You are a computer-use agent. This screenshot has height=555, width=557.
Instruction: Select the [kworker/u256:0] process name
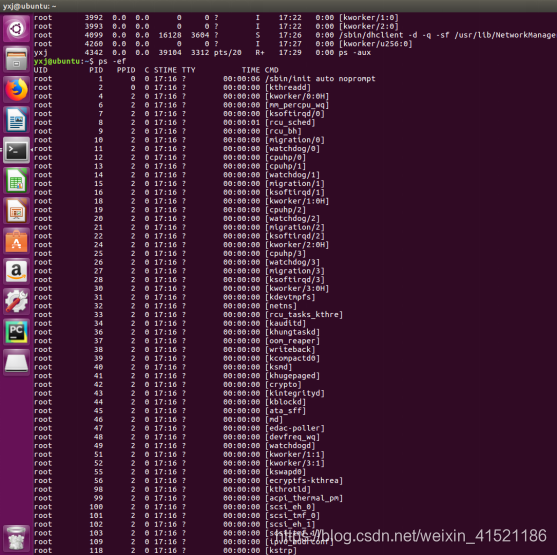click(x=375, y=44)
